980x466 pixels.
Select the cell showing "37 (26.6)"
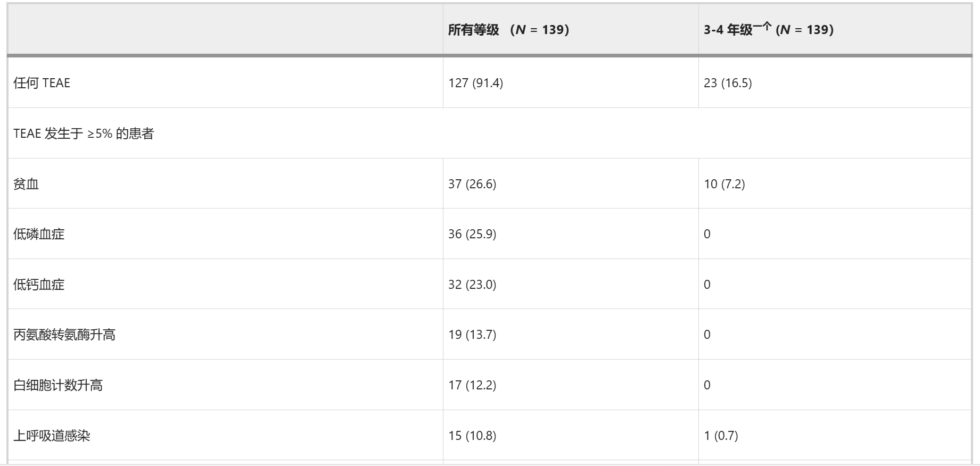click(x=472, y=184)
